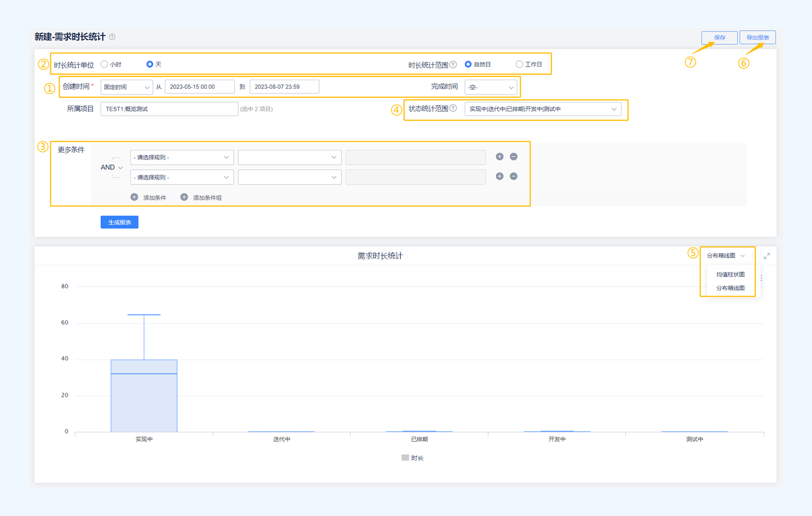Click 测试中 axis label

pyautogui.click(x=695, y=439)
